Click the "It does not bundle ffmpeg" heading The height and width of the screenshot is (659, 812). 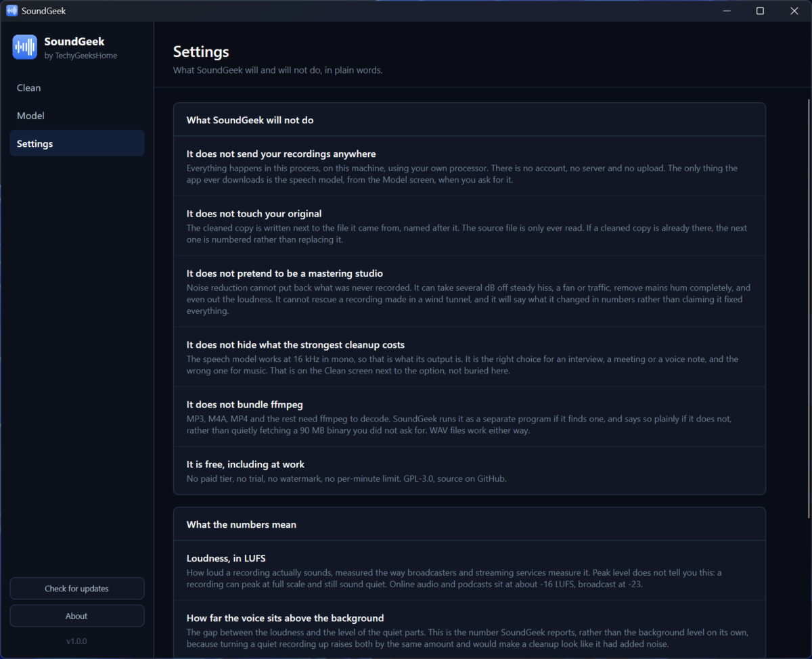tap(246, 405)
